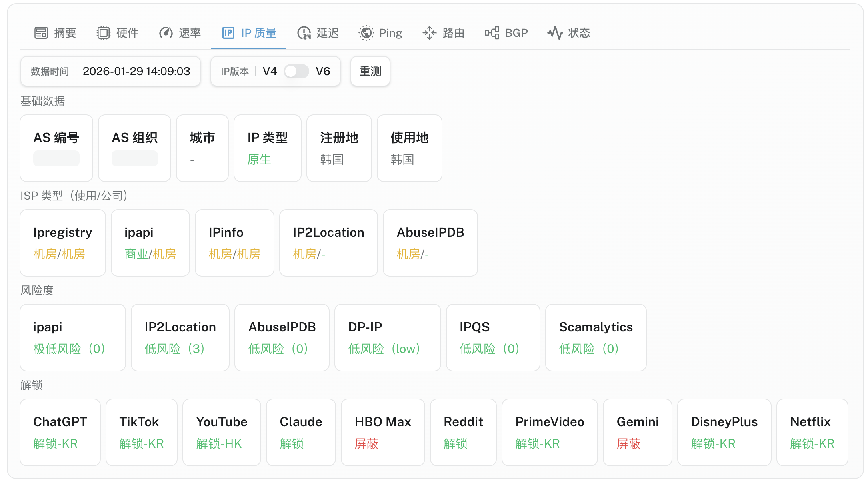
Task: Click the hardware chip icon (硬件)
Action: click(x=103, y=33)
